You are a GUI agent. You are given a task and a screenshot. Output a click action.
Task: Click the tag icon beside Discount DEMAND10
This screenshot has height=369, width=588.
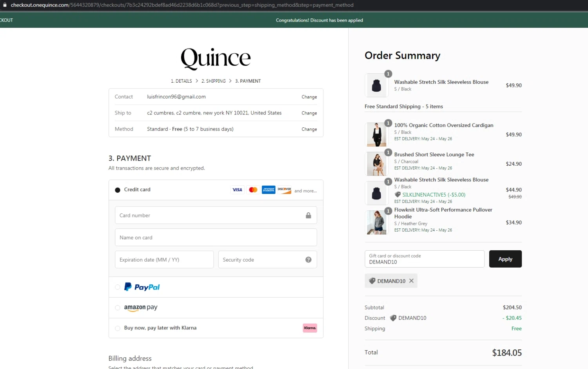tap(393, 318)
